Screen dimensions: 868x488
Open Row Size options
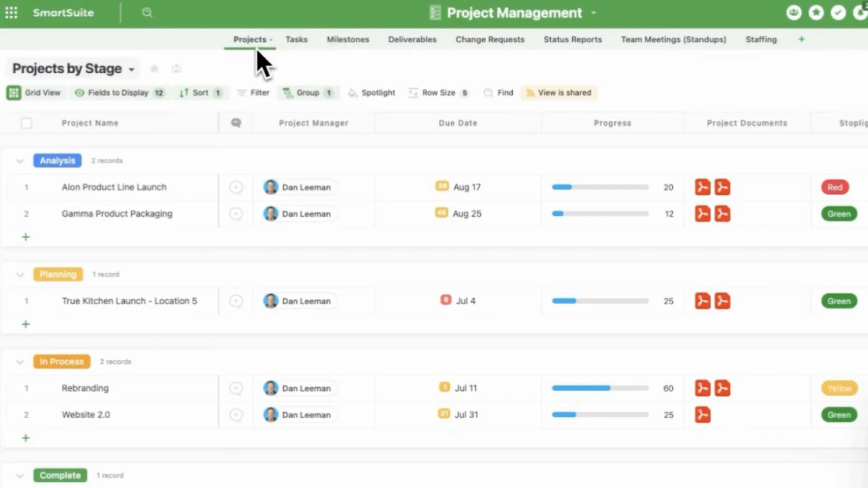click(x=438, y=93)
